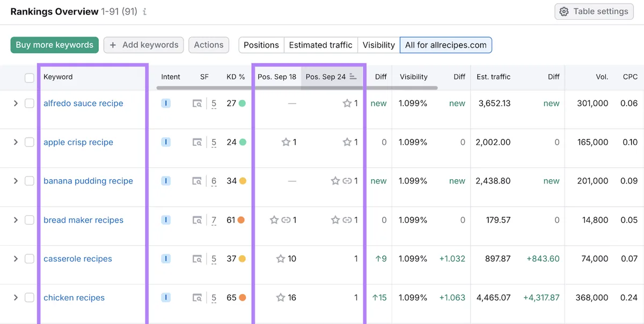Click the green KD dot for alfredo sauce recipe
644x324 pixels.
[x=242, y=104]
